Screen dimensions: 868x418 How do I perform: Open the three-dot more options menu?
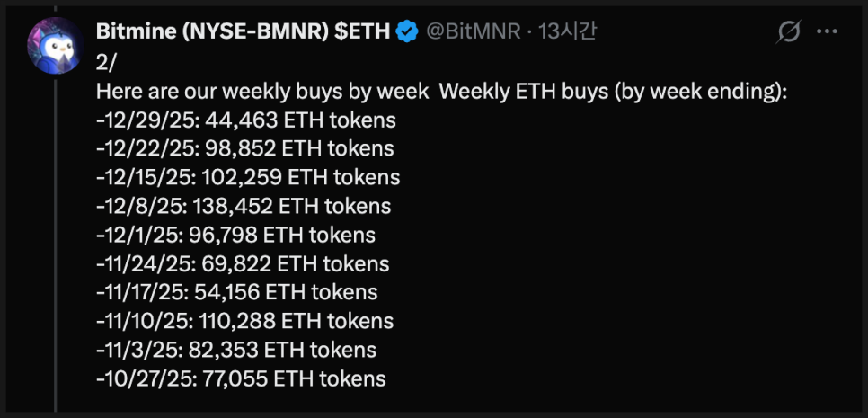pyautogui.click(x=827, y=33)
